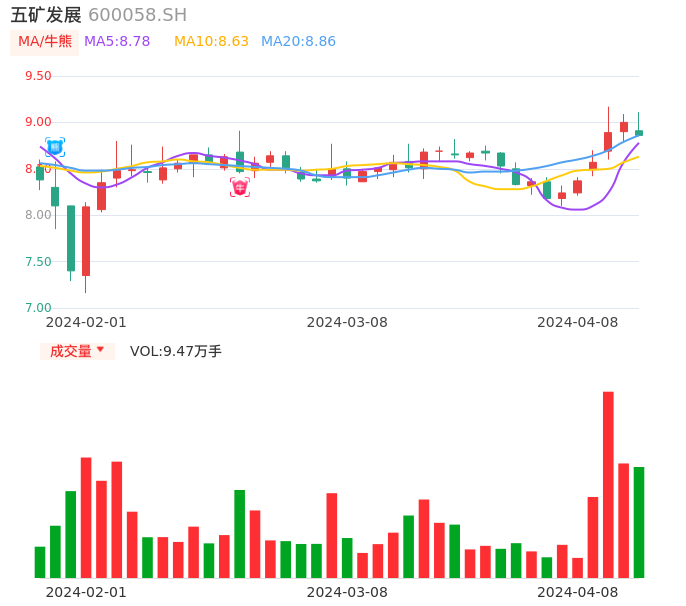Click the MA10:8.63 legend label
This screenshot has width=686, height=606.
click(211, 42)
